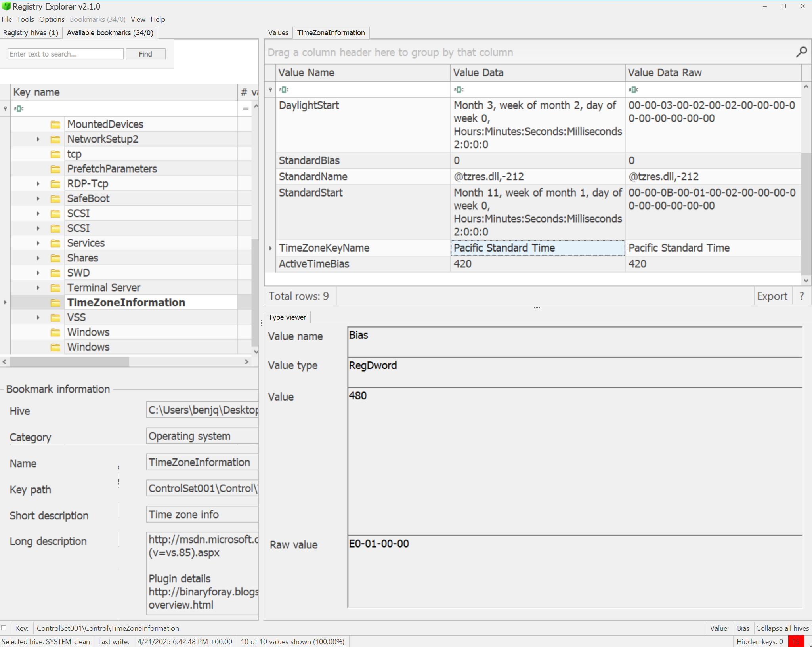
Task: Toggle the checkbox next to Key label
Action: tap(4, 628)
